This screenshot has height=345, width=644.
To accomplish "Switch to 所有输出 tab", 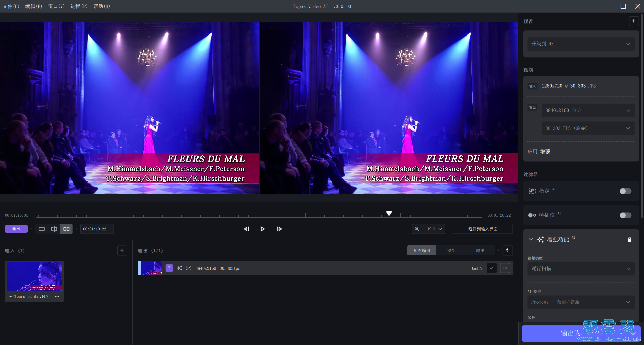I will point(422,250).
